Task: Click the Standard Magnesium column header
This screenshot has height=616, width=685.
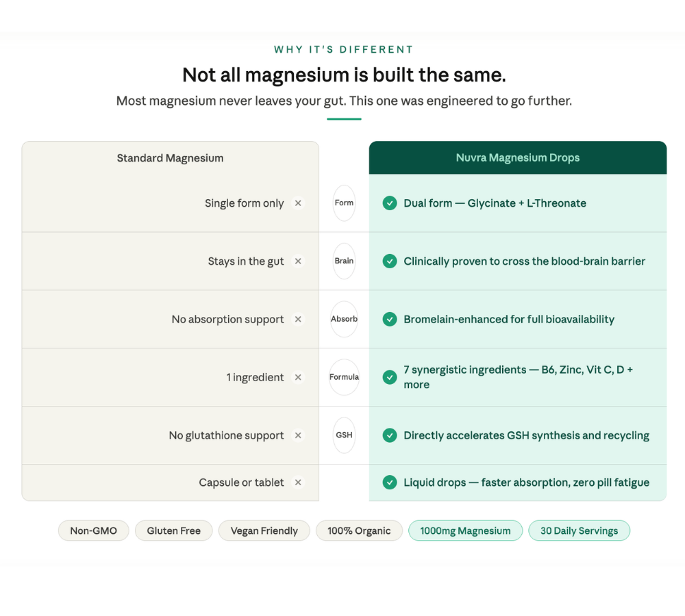Action: [170, 158]
